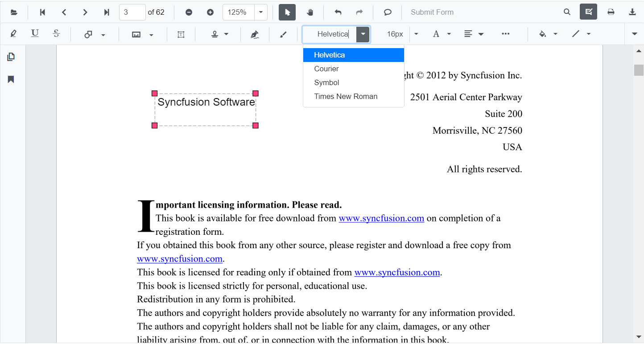
Task: Undo the last action
Action: [x=338, y=12]
